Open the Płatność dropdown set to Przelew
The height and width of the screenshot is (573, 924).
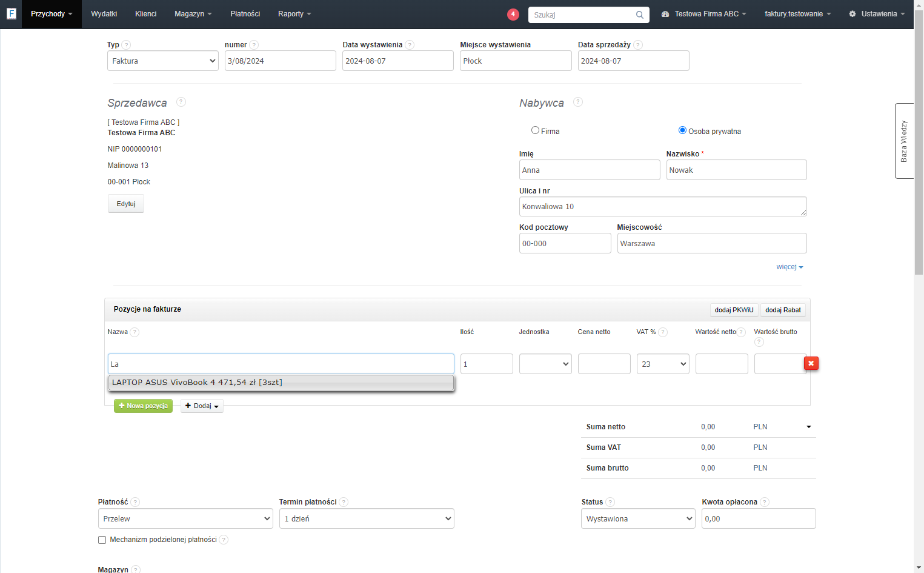[185, 518]
